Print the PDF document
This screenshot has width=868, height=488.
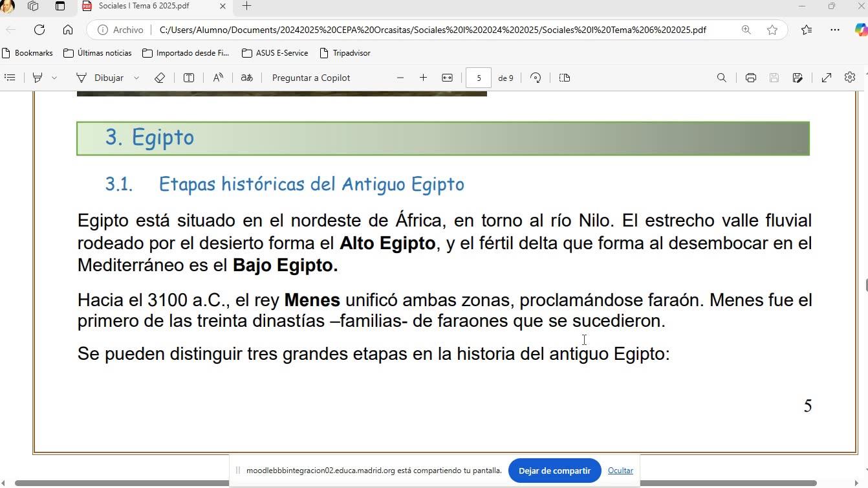click(x=751, y=78)
